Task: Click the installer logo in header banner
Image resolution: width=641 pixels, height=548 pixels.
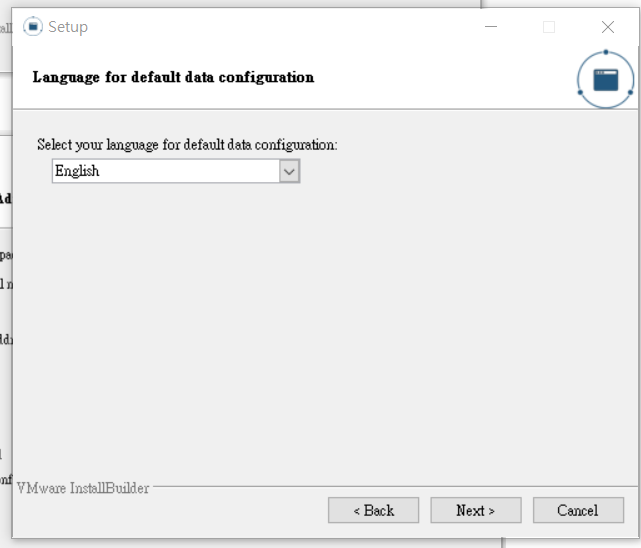Action: click(x=606, y=79)
